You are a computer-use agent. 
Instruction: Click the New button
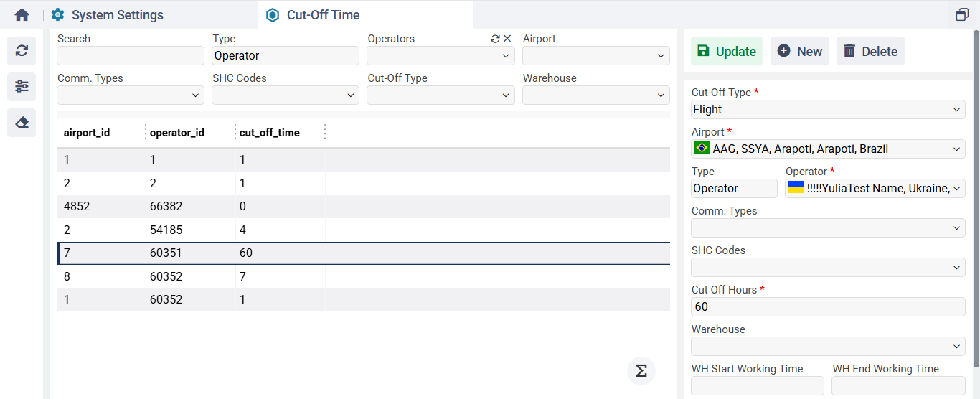(x=800, y=51)
